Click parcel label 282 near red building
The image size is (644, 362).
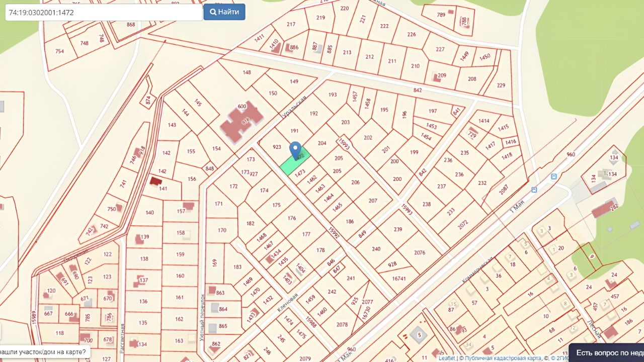(x=614, y=207)
